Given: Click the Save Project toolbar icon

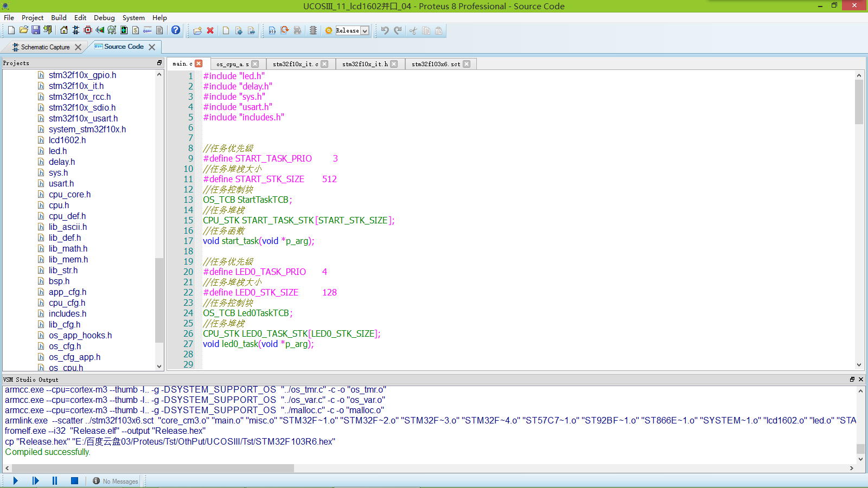Looking at the screenshot, I should [x=36, y=30].
